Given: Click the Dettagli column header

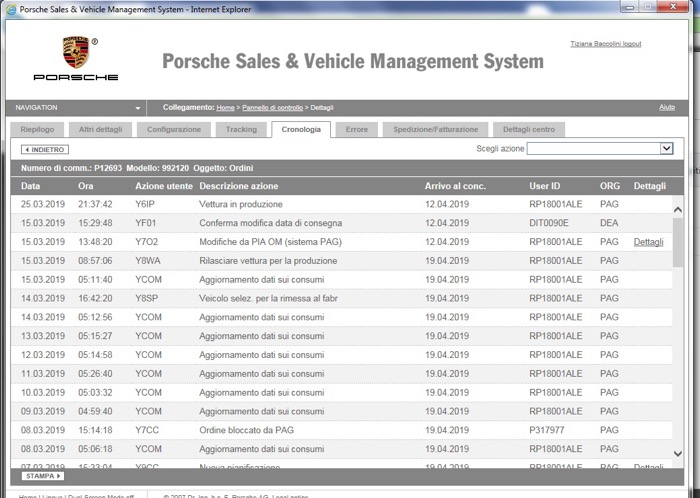Looking at the screenshot, I should click(x=650, y=186).
